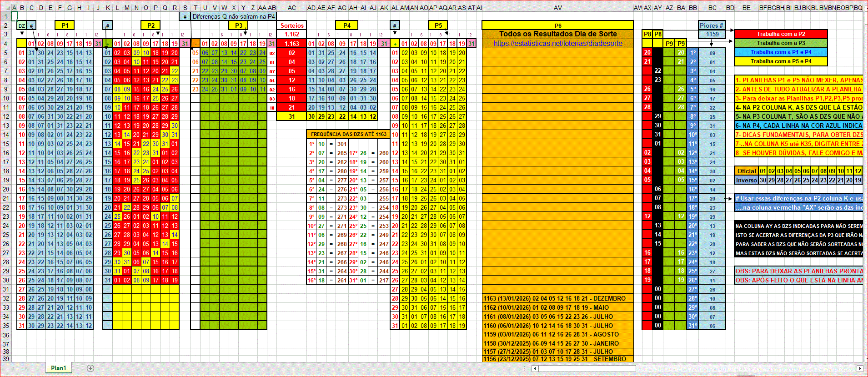Click the next sheet navigation arrow
The width and height of the screenshot is (868, 377).
point(26,368)
